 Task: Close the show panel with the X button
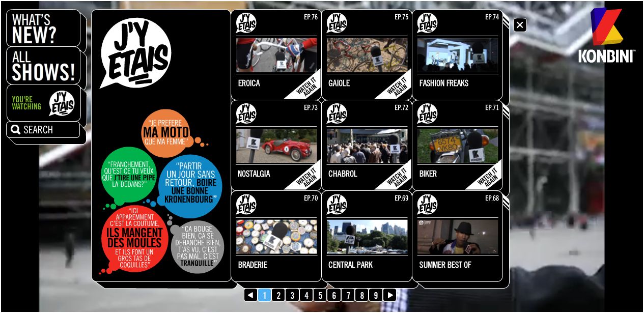(x=520, y=25)
